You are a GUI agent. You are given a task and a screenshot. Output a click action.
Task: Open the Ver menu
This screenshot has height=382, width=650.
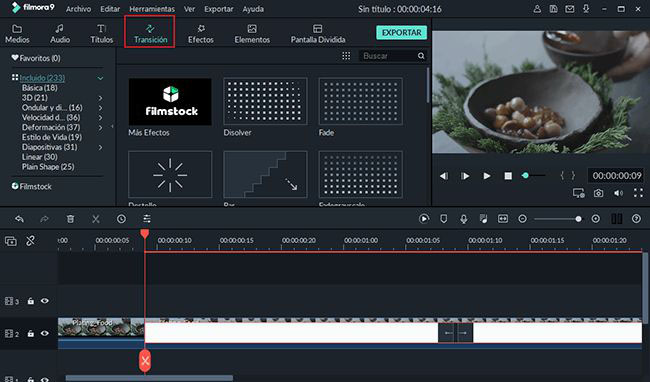point(189,9)
